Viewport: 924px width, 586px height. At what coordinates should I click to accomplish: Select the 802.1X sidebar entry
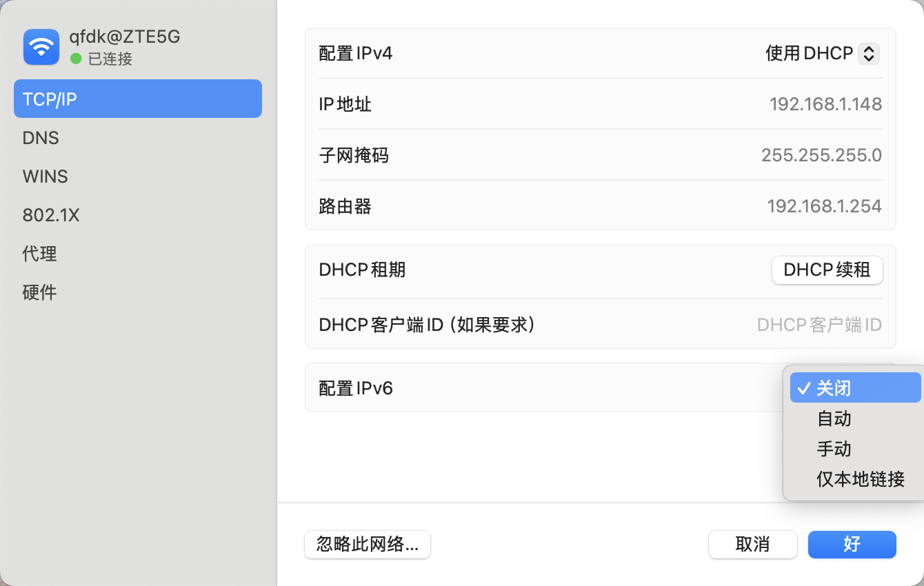(x=50, y=214)
